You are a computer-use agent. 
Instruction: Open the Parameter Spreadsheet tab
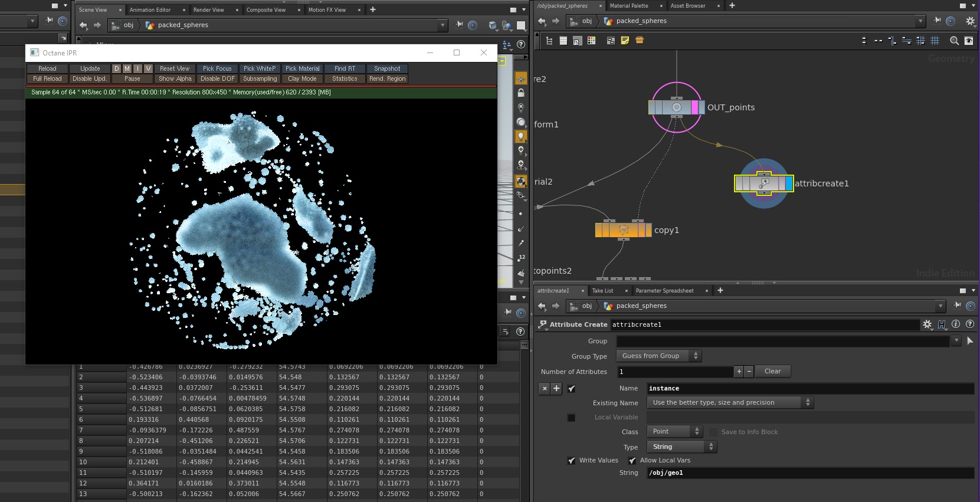tap(664, 291)
